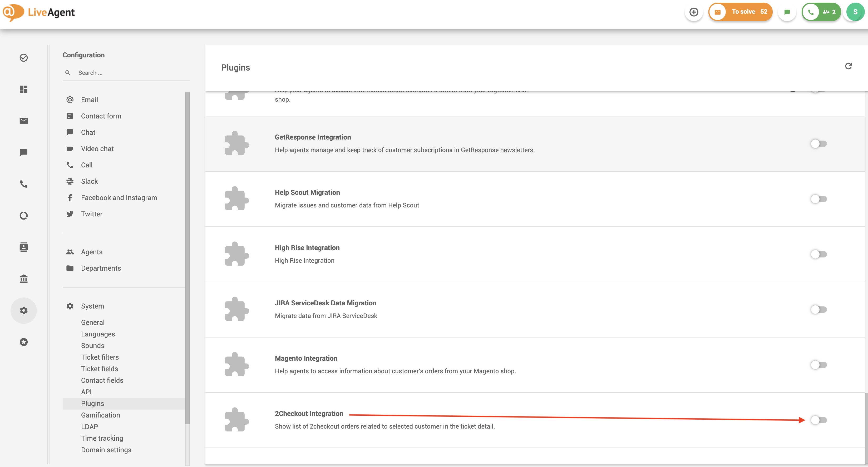Enable the GetResponse Integration toggle
The image size is (868, 467).
(x=818, y=144)
